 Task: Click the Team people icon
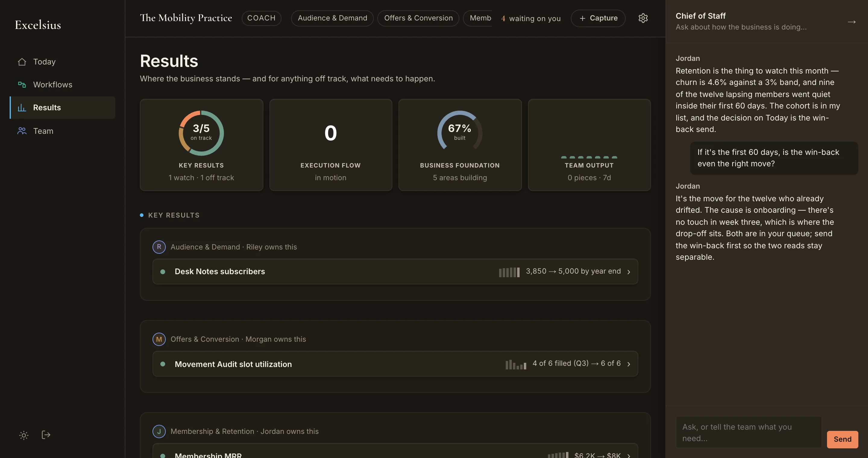click(x=22, y=131)
